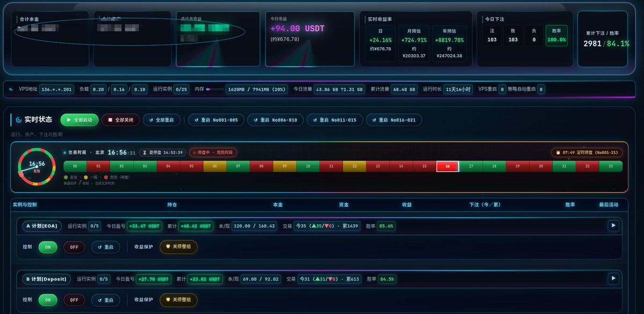Click today's traffic ↓3.86 GB value
644x314 pixels.
[339, 90]
